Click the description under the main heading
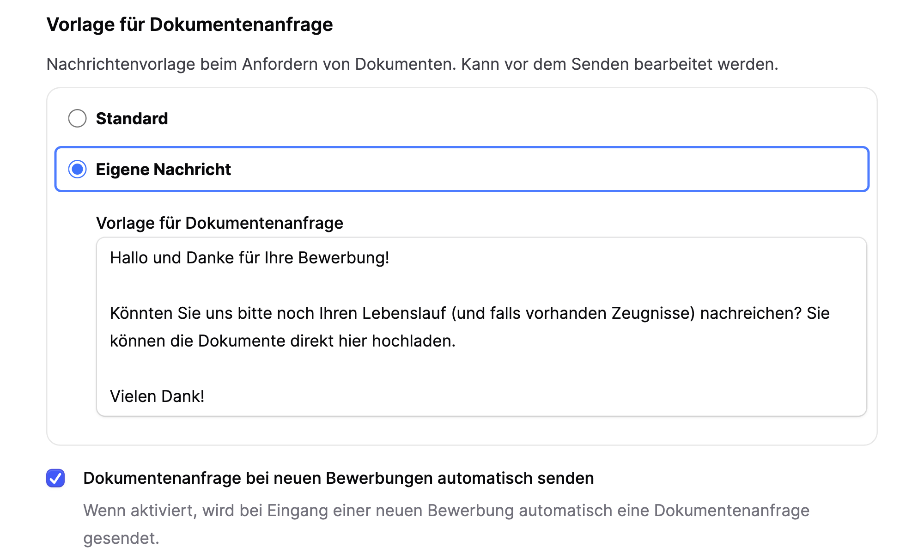Image resolution: width=924 pixels, height=560 pixels. point(411,64)
